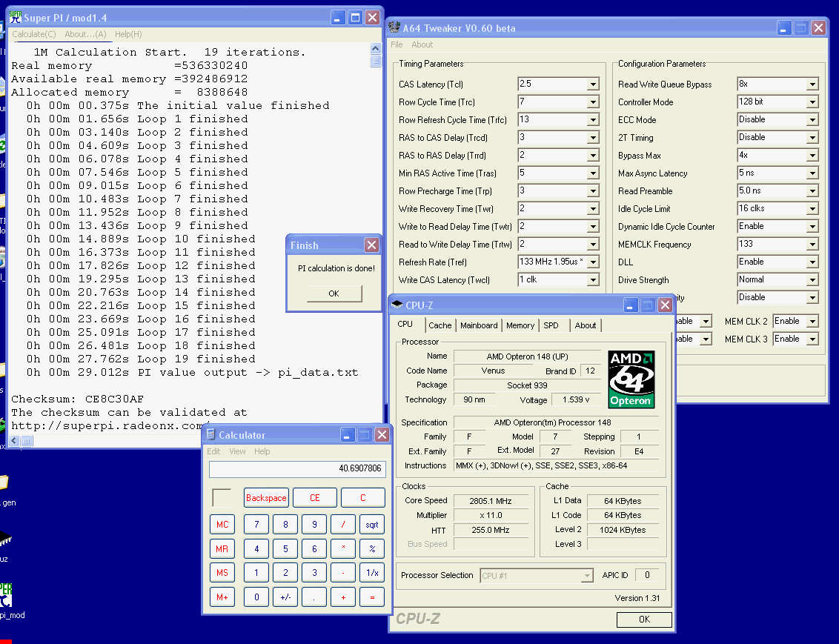Viewport: 839px width, 644px height.
Task: Select the pi_mod desktop icon
Action: click(x=6, y=595)
